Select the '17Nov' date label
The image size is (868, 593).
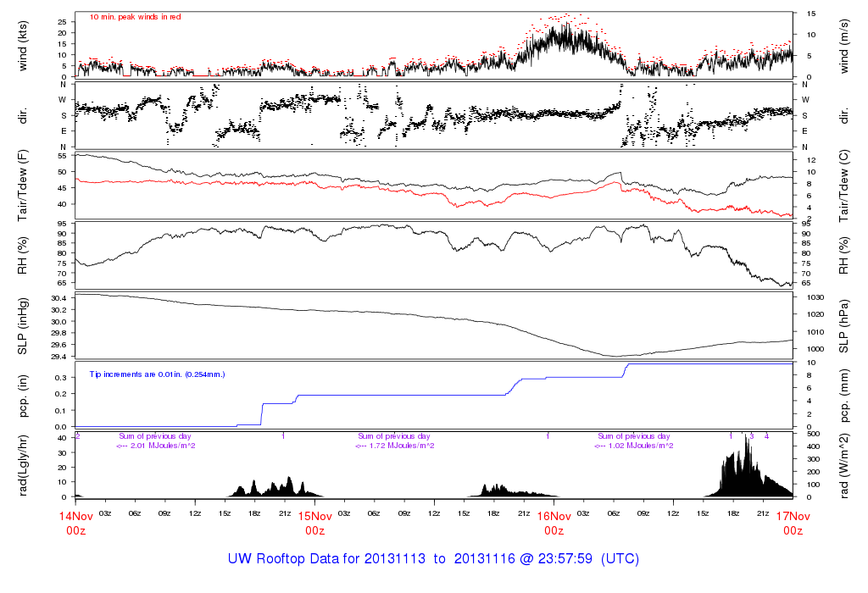793,517
